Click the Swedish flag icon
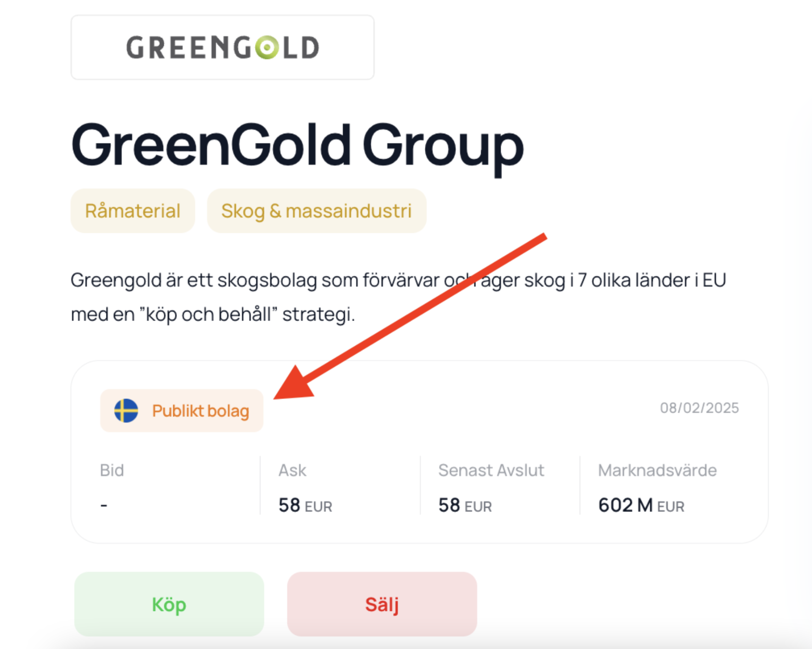Image resolution: width=812 pixels, height=649 pixels. [126, 411]
